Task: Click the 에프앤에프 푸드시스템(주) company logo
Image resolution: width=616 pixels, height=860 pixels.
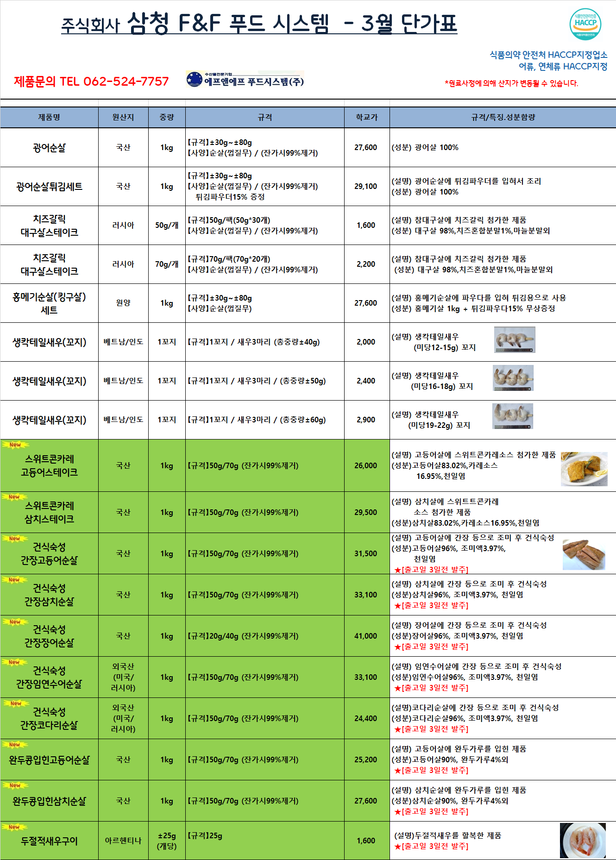Action: point(245,80)
